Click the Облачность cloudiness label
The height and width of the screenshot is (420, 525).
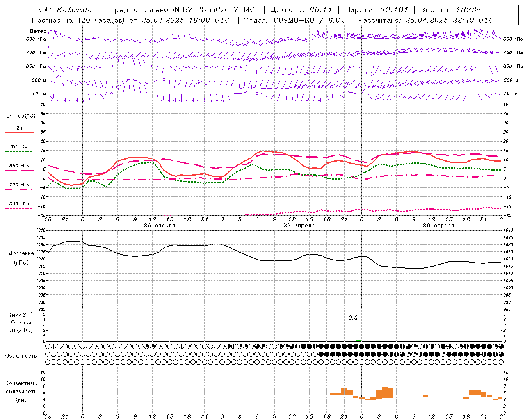(21, 356)
